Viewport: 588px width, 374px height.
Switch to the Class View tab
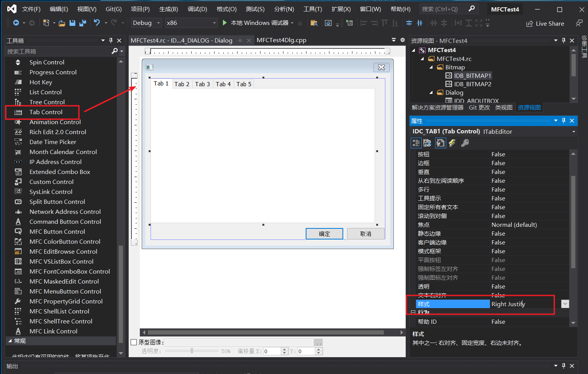click(x=504, y=108)
